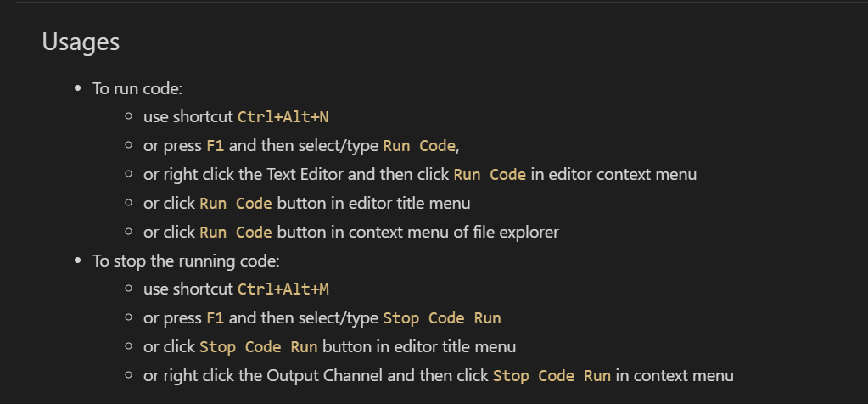Viewport: 868px width, 404px height.
Task: Click the "To stop the running code:" text
Action: click(x=186, y=261)
